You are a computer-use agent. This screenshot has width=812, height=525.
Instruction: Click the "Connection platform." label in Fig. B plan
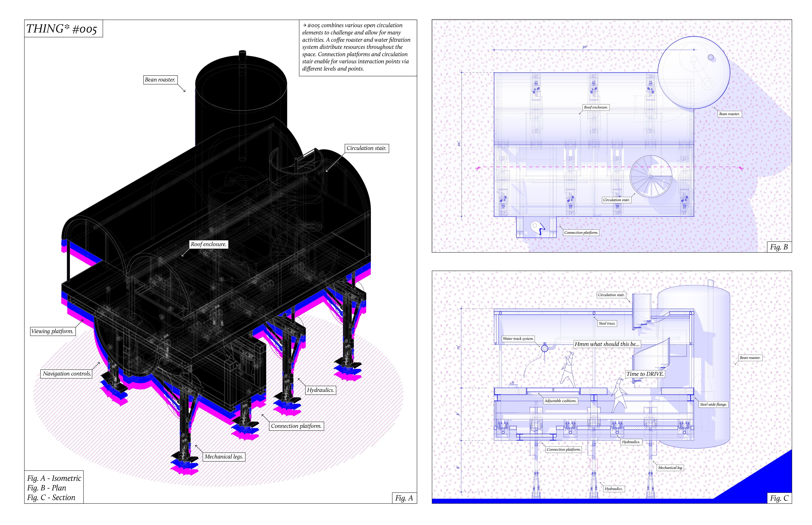pos(581,233)
